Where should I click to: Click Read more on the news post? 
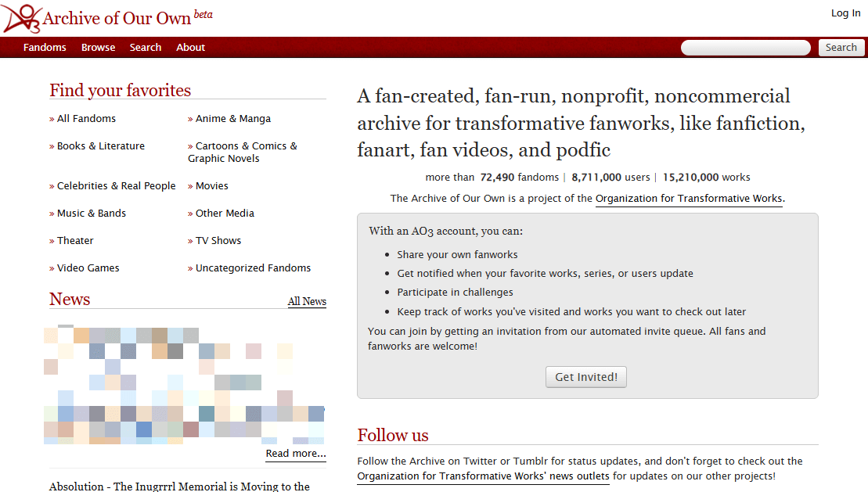point(295,452)
